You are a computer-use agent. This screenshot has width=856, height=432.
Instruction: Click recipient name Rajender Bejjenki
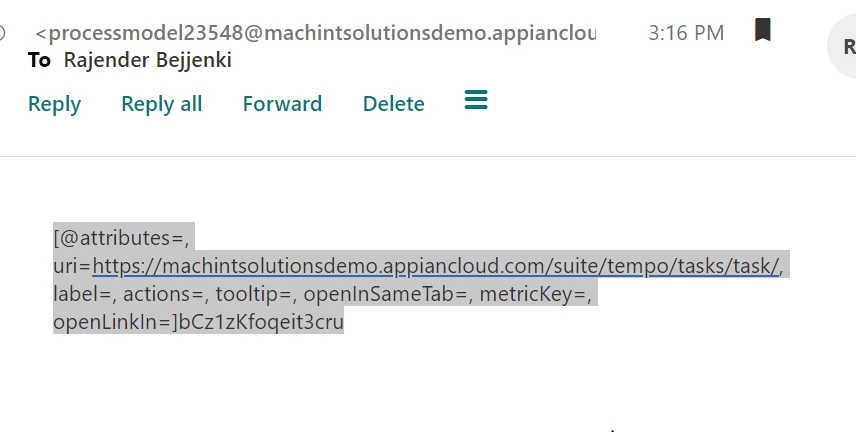(147, 60)
